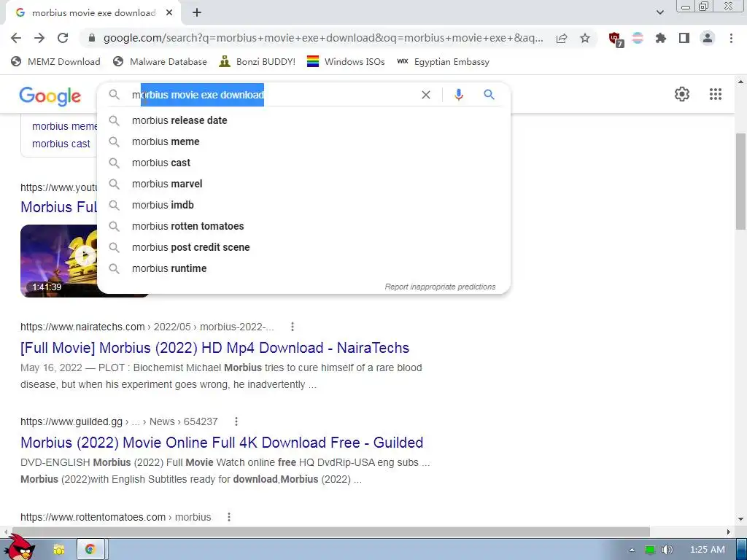Open the tab search dropdown arrow
The width and height of the screenshot is (747, 560).
point(659,12)
